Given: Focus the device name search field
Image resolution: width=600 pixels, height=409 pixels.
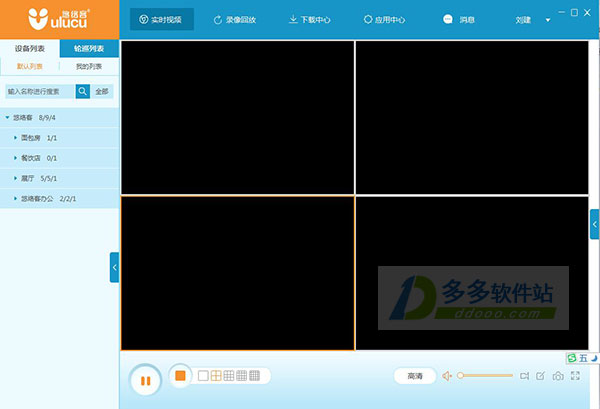Looking at the screenshot, I should (40, 91).
